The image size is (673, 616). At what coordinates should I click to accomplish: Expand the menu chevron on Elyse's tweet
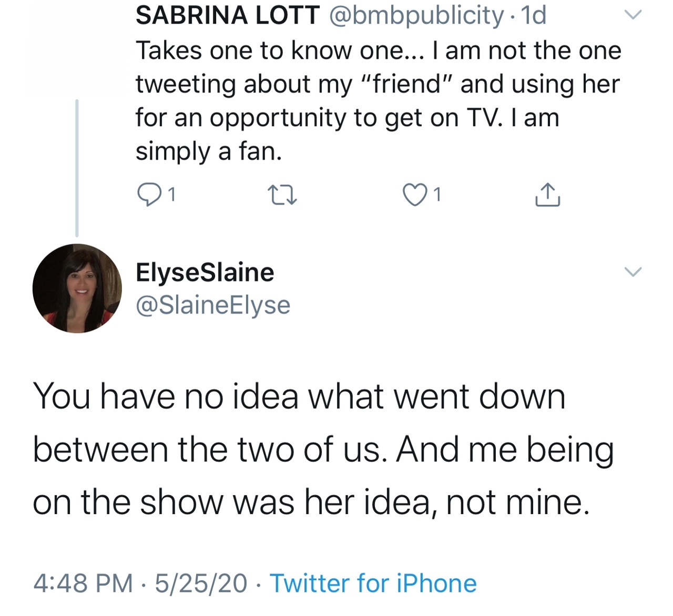pos(634,272)
